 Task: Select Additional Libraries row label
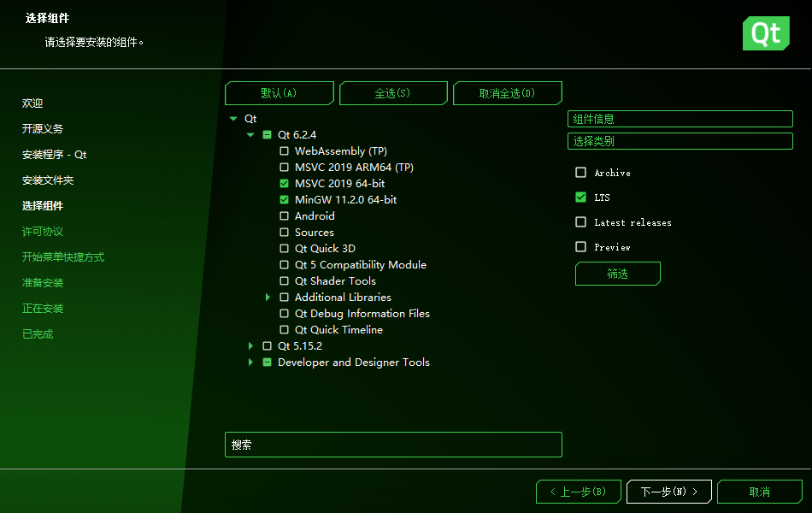coord(343,297)
